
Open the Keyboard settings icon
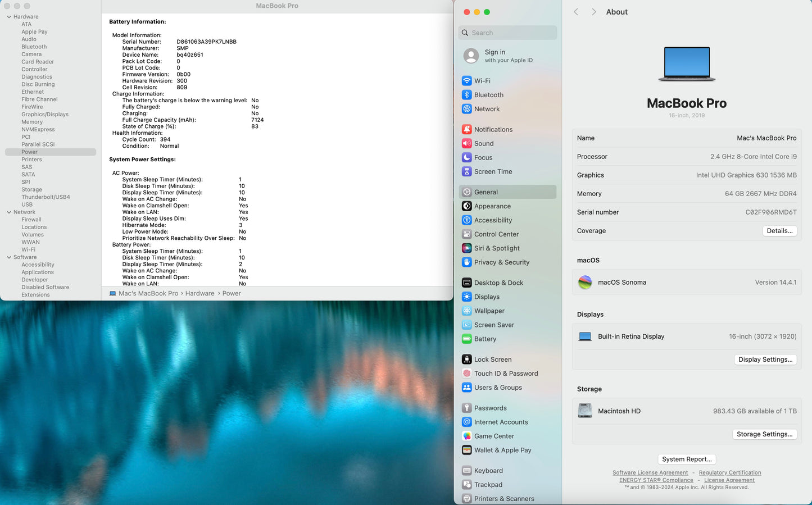tap(466, 471)
